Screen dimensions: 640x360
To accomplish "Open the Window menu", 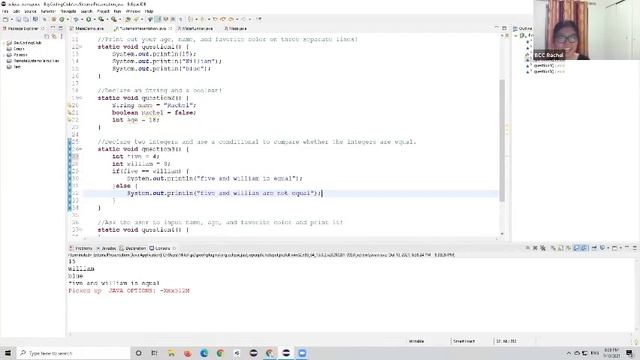I will pyautogui.click(x=133, y=11).
